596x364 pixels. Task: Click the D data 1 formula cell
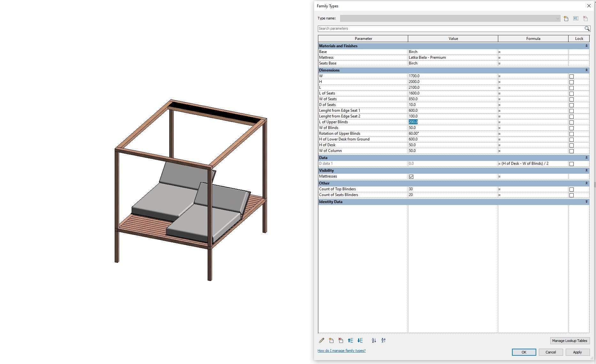533,163
